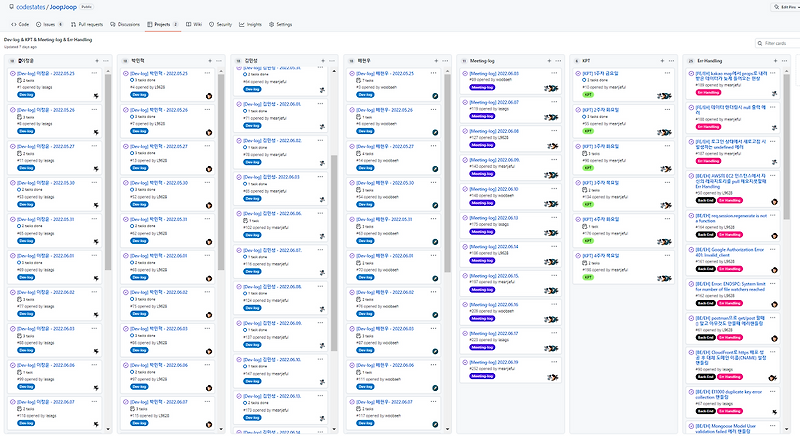Add a card to the KPT column
Viewport: 800px width, 436px height.
[662, 61]
